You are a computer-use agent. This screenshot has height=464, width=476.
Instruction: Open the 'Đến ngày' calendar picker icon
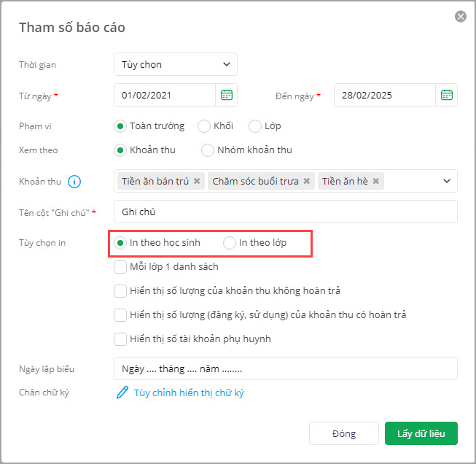447,95
